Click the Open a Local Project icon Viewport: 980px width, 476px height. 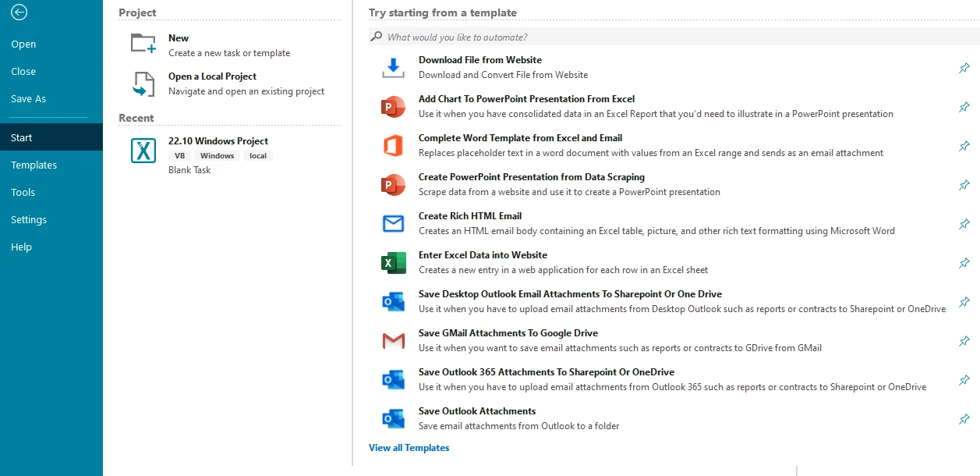point(143,84)
